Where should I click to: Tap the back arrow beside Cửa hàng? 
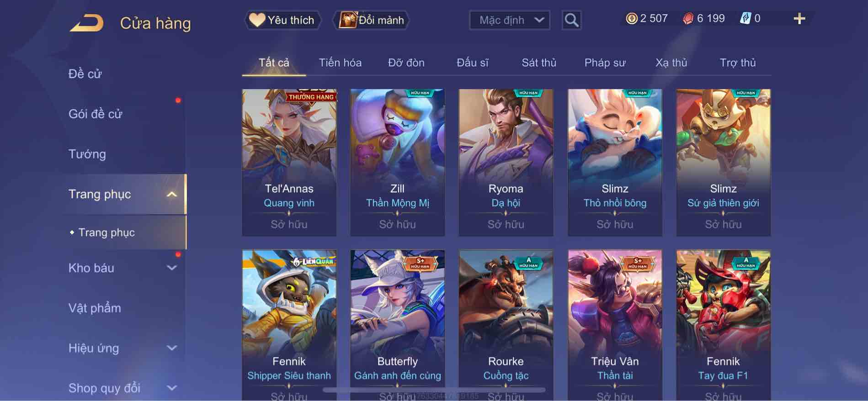click(86, 23)
